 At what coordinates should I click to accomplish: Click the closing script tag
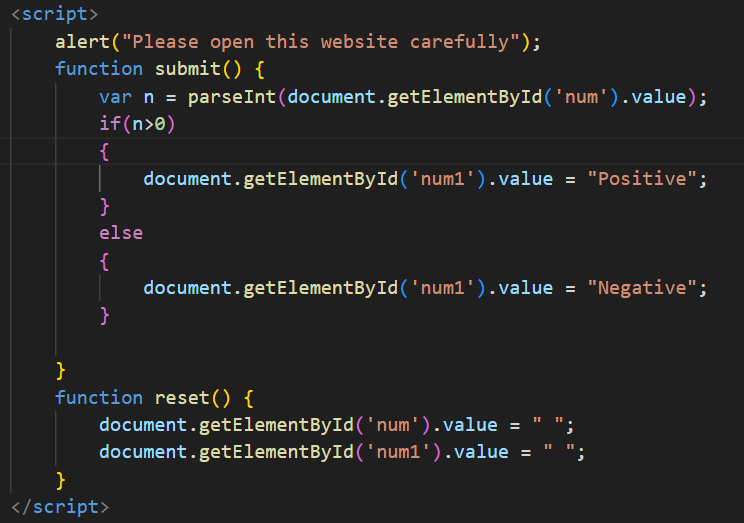tap(60, 506)
